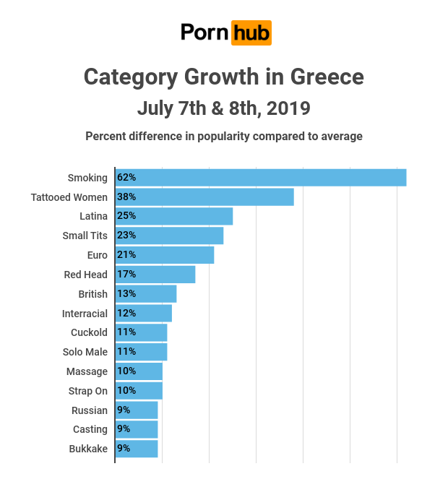Viewport: 448px width, 487px height.
Task: Click the Interracial category label
Action: [x=85, y=314]
